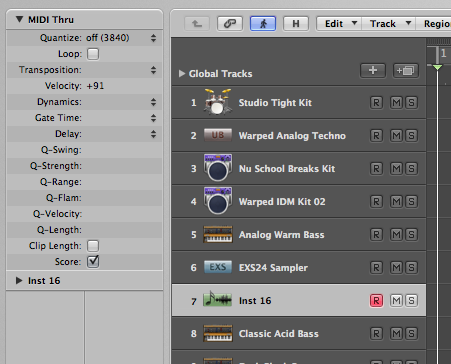451x364 pixels.
Task: Open the Track menu
Action: [x=388, y=24]
